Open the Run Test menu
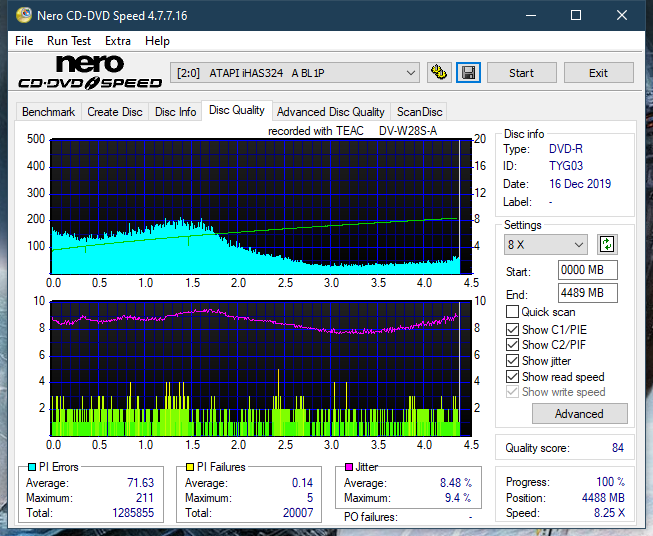The width and height of the screenshot is (653, 536). (69, 41)
